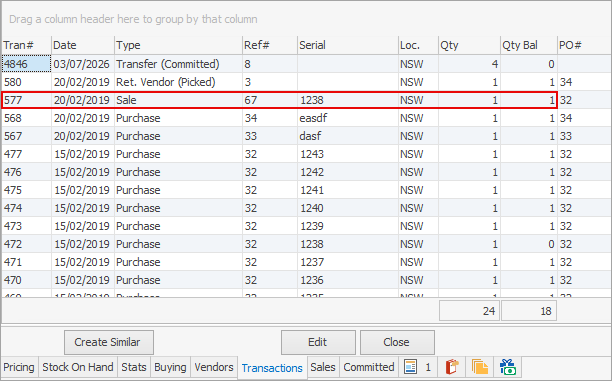This screenshot has width=612, height=381.
Task: Sort by the Date column header
Action: click(83, 45)
